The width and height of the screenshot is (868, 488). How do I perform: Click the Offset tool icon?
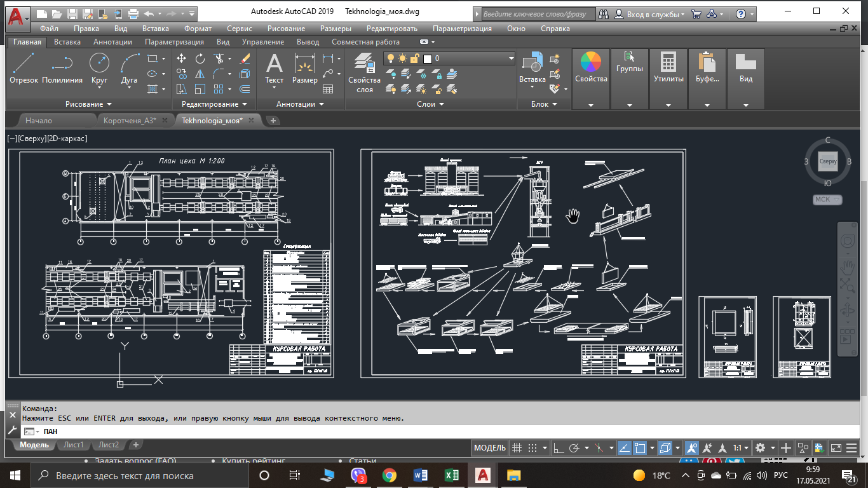(245, 89)
